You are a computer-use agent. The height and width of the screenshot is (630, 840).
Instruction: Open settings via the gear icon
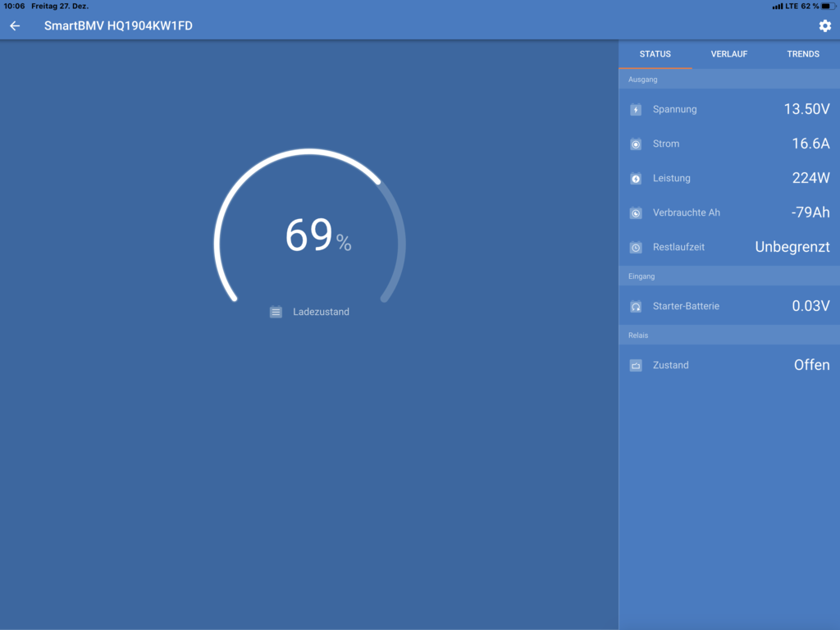[x=825, y=25]
